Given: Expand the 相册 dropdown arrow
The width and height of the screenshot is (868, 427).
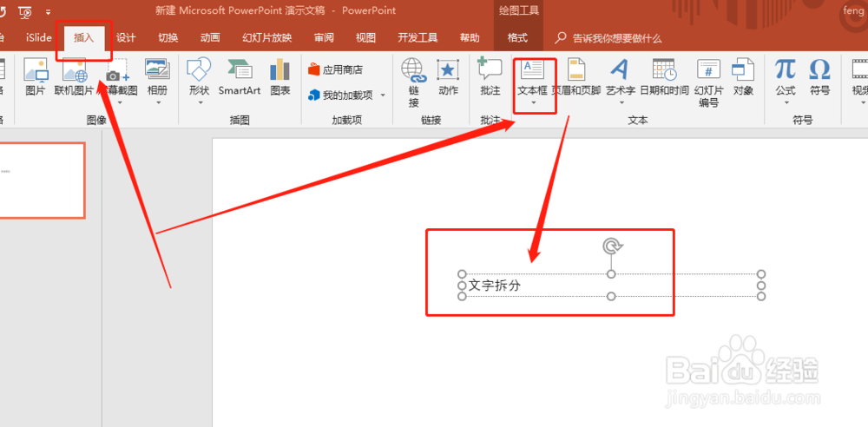Looking at the screenshot, I should pyautogui.click(x=158, y=102).
